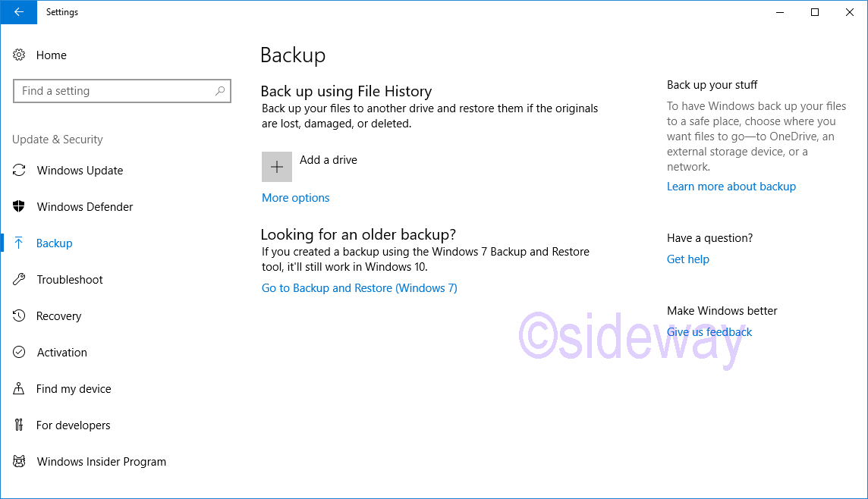Click the Windows Update sync icon
The image size is (868, 499).
[x=20, y=171]
